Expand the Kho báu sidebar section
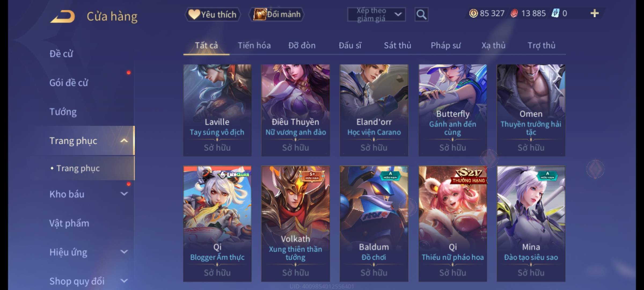This screenshot has height=290, width=644. (x=124, y=194)
